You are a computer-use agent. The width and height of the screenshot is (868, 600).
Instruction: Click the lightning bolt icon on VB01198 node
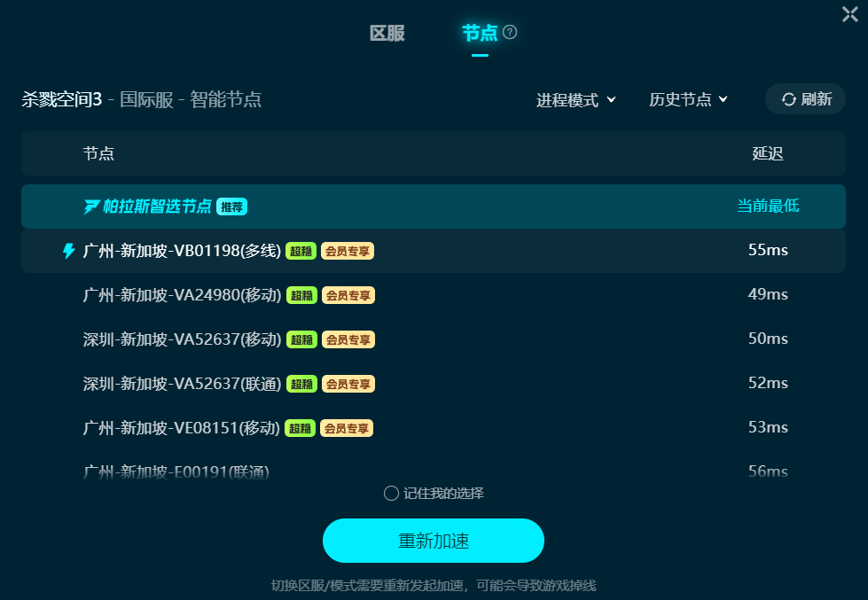click(x=68, y=251)
